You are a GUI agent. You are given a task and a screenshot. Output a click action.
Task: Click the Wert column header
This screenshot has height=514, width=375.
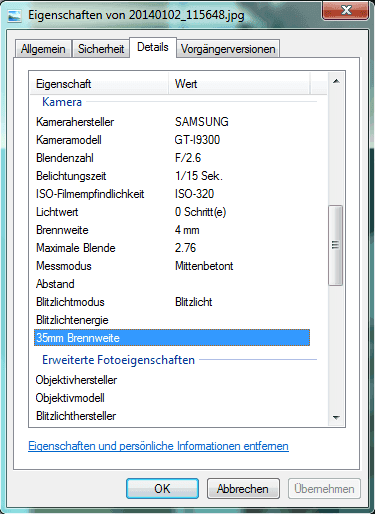coord(240,84)
